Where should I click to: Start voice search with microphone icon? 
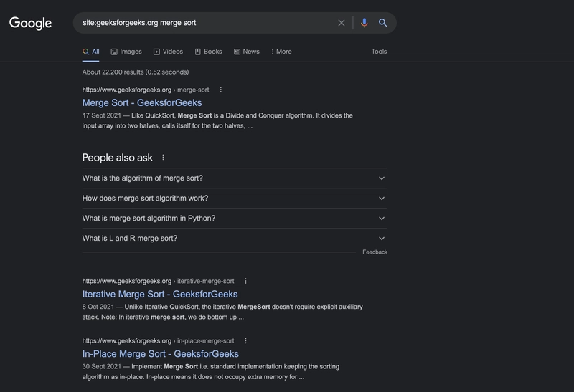coord(364,23)
